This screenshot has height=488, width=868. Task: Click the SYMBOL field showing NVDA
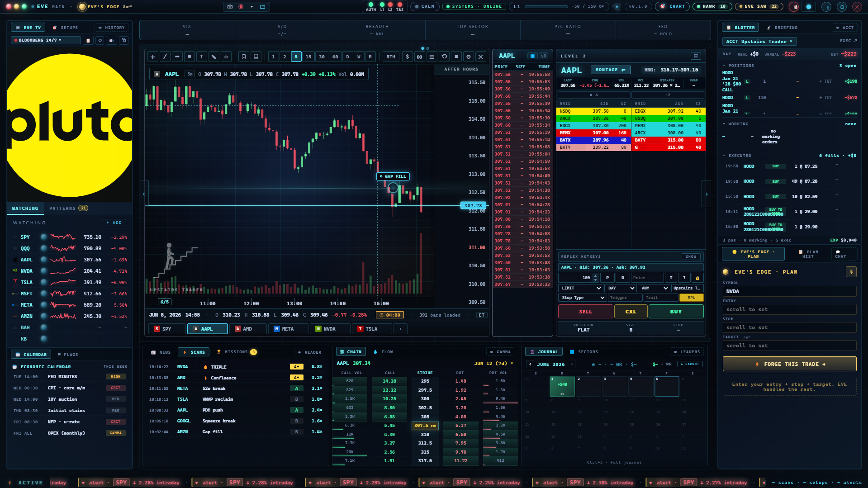789,291
